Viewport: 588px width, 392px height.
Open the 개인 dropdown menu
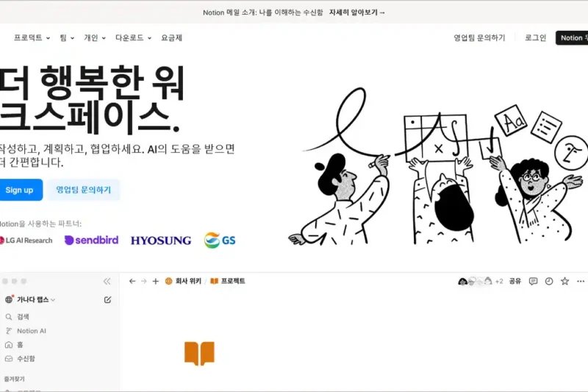[95, 38]
